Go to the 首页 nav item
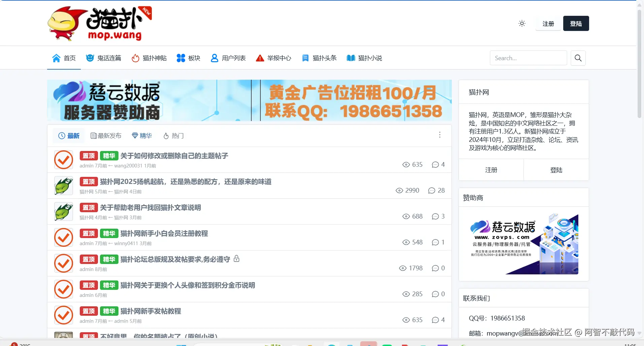 click(x=64, y=58)
